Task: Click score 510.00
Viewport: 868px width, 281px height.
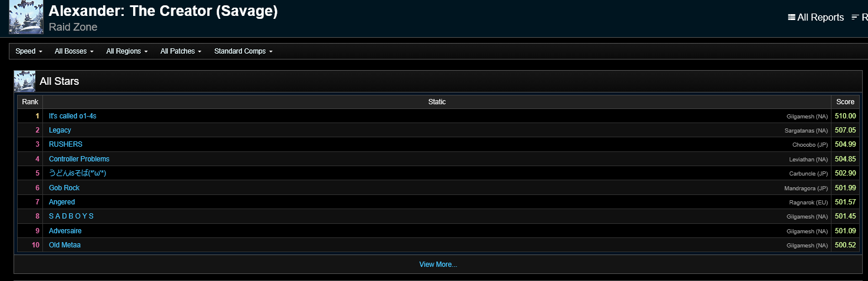Action: click(846, 116)
